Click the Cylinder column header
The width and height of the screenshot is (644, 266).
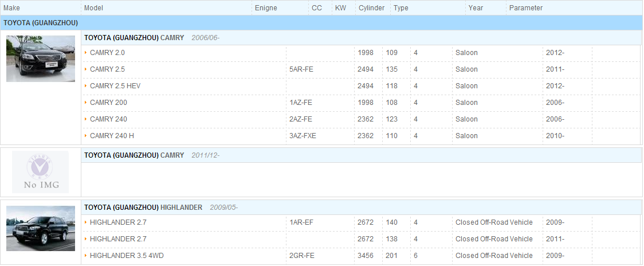coord(372,8)
